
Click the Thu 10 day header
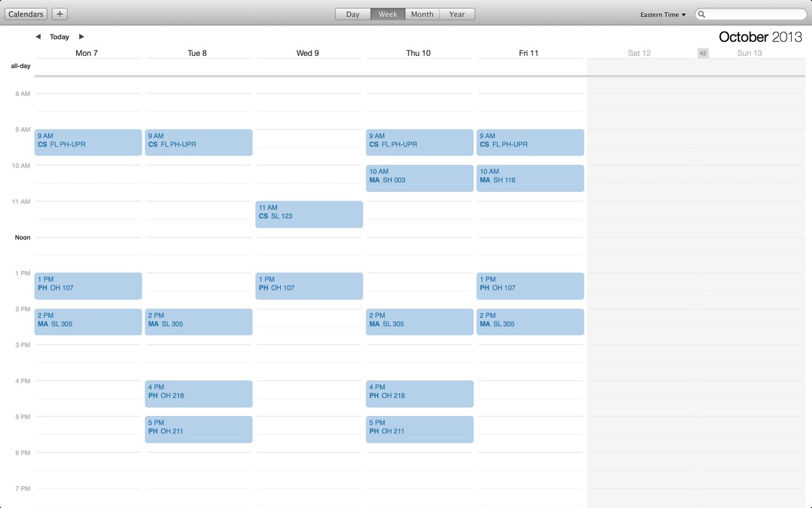418,53
